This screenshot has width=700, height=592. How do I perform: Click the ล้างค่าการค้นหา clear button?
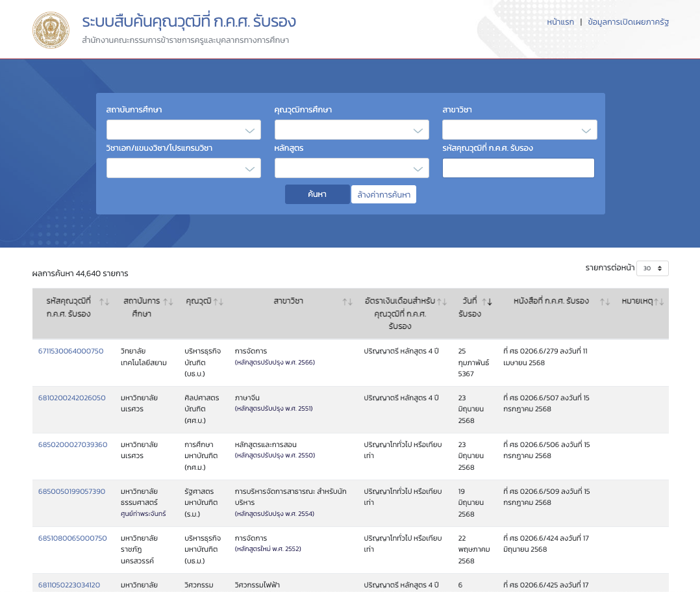click(384, 194)
